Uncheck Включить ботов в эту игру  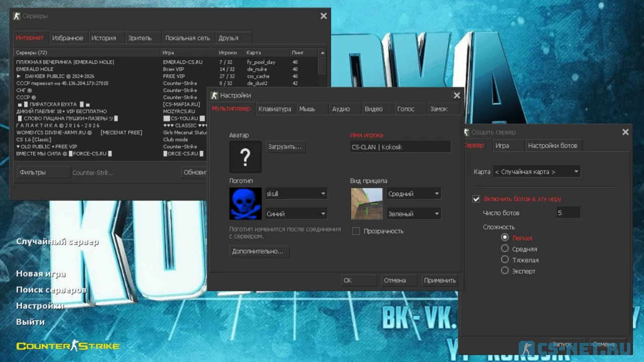[x=476, y=199]
